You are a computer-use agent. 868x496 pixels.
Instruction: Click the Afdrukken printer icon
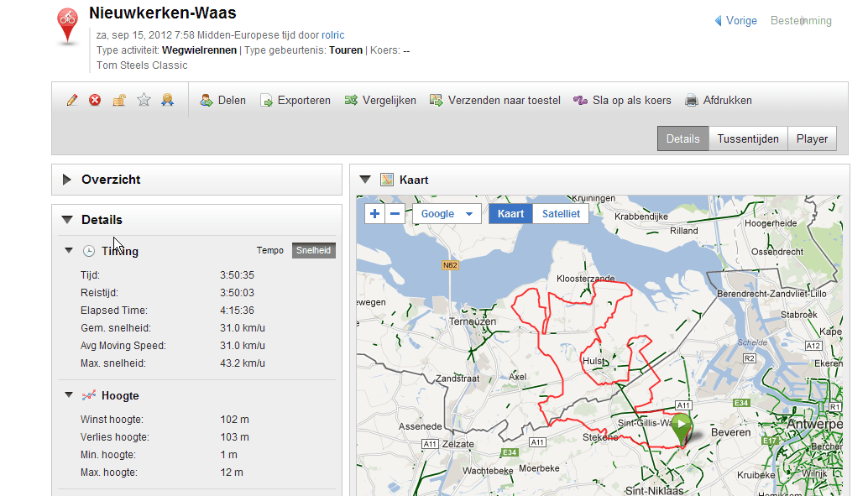pyautogui.click(x=692, y=100)
